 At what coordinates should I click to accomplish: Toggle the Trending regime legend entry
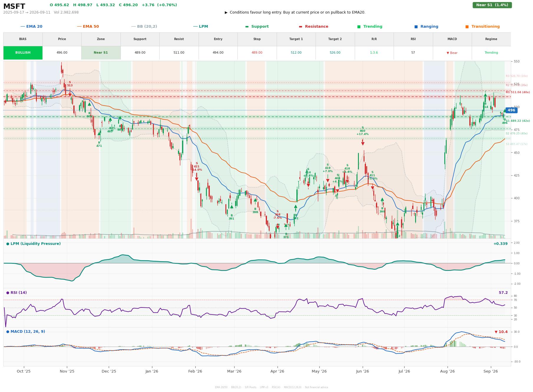(370, 27)
